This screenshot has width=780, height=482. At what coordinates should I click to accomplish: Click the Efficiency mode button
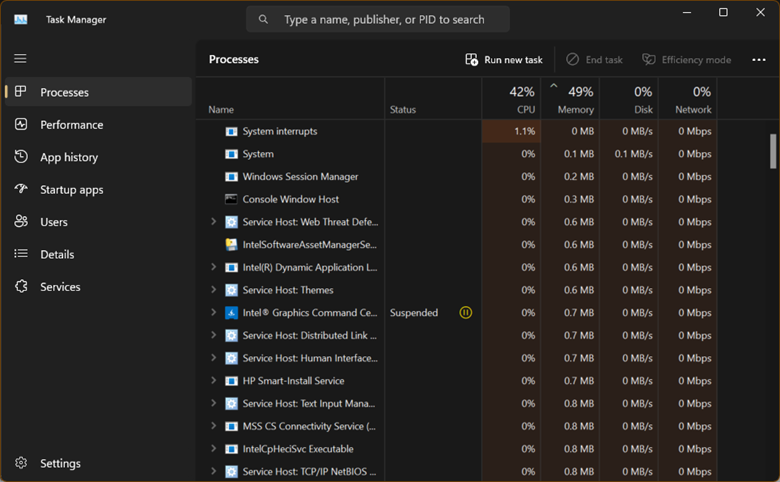coord(686,60)
